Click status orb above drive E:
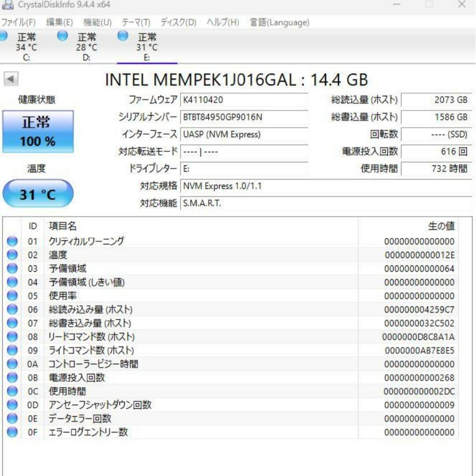This screenshot has width=476, height=476. click(x=123, y=36)
